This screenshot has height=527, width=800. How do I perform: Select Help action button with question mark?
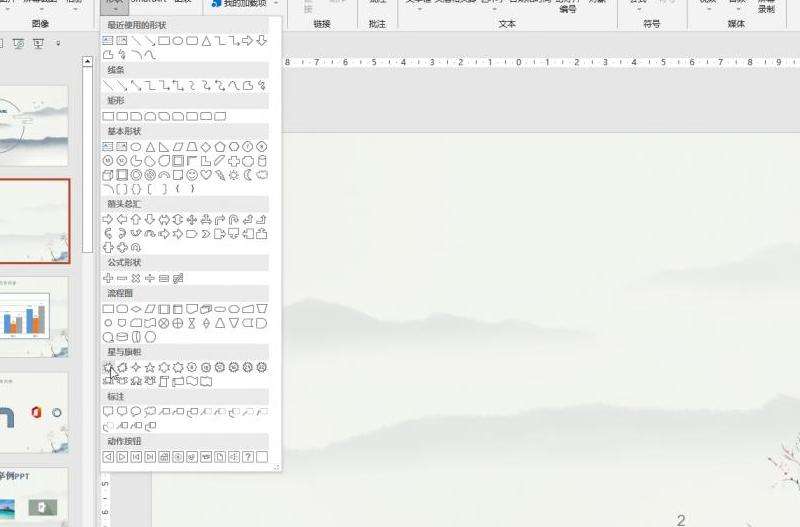[x=247, y=457]
